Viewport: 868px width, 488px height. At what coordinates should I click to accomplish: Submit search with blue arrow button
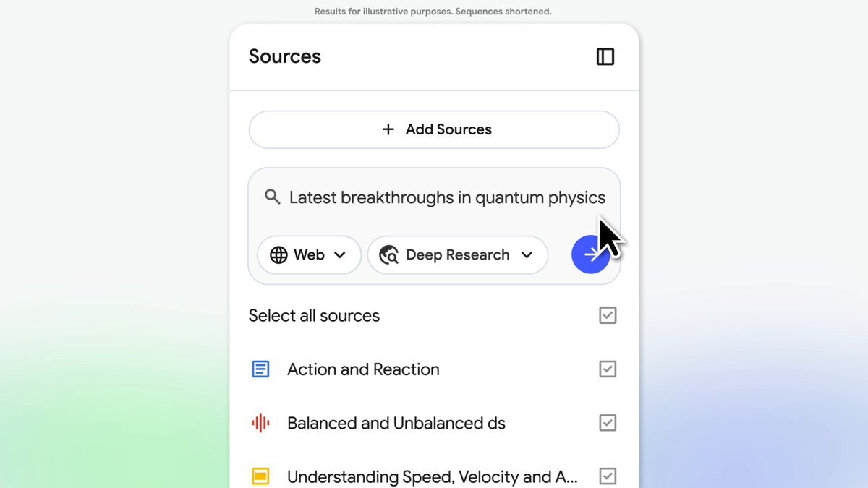(x=590, y=254)
